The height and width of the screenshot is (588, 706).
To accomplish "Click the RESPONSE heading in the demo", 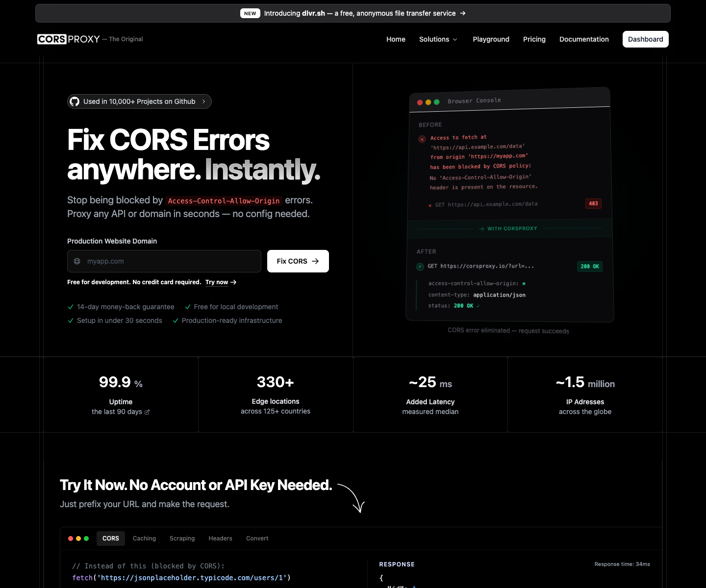I will click(x=397, y=564).
